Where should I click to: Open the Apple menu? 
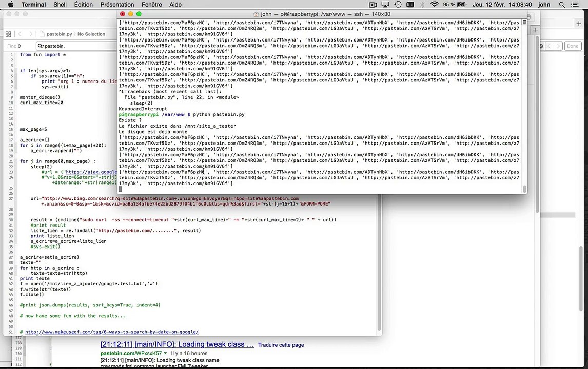pyautogui.click(x=10, y=5)
